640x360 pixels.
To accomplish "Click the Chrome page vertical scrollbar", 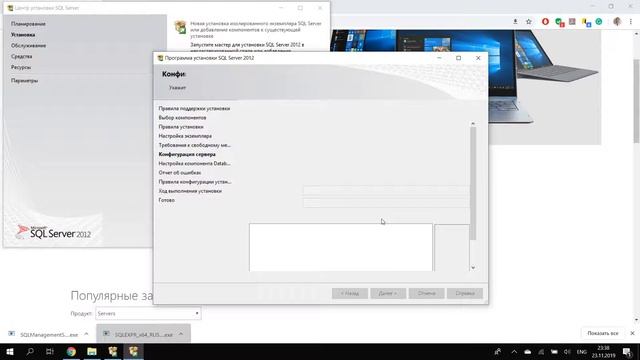I will coord(636,101).
